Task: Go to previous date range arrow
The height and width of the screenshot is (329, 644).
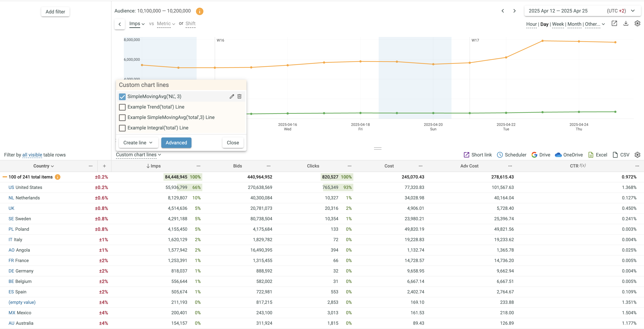Action: (x=503, y=11)
